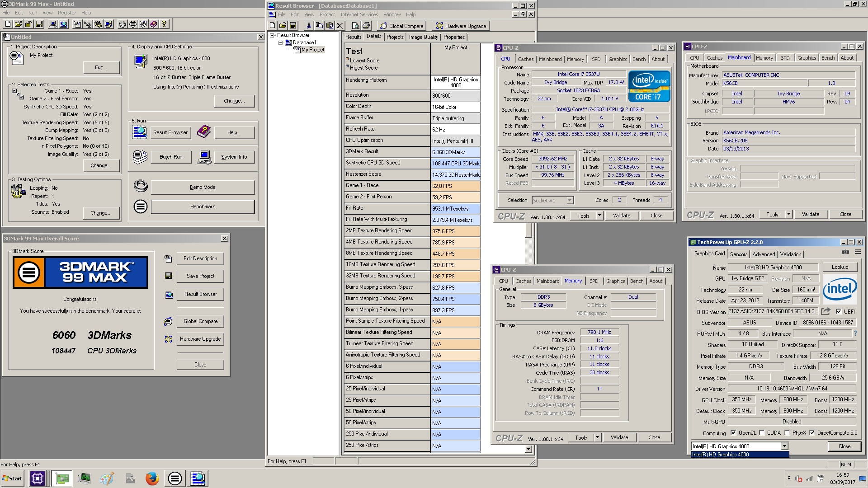
Task: Click Print Preview icon in Result Browser toolbar
Action: 355,26
